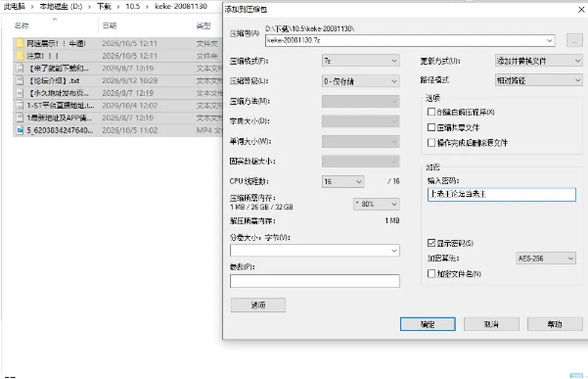588x379 pixels.
Task: Focus the 输入密码 password field
Action: (x=502, y=194)
